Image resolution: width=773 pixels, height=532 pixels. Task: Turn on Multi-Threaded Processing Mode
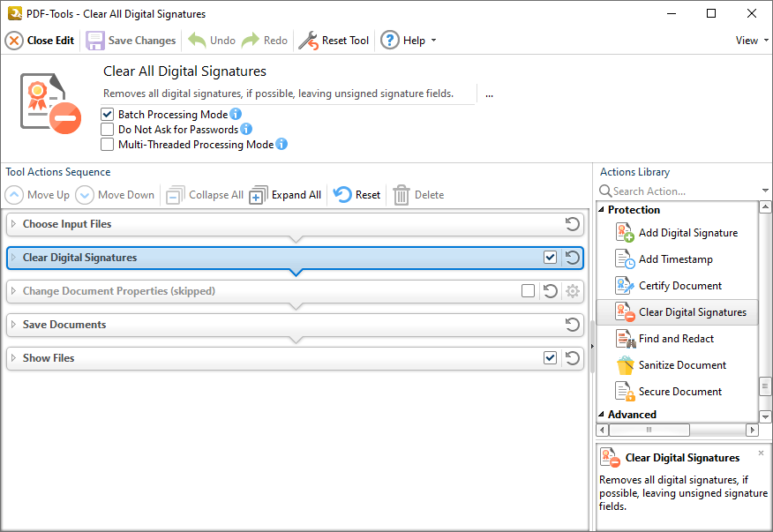[x=107, y=144]
